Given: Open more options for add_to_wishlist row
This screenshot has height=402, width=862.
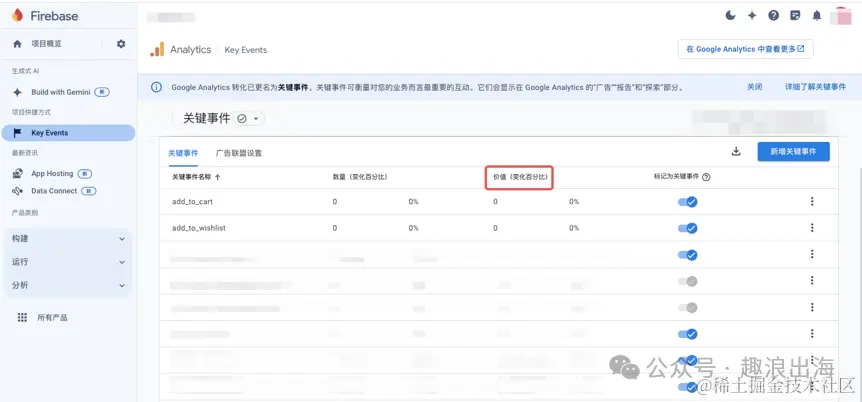Looking at the screenshot, I should coord(812,228).
